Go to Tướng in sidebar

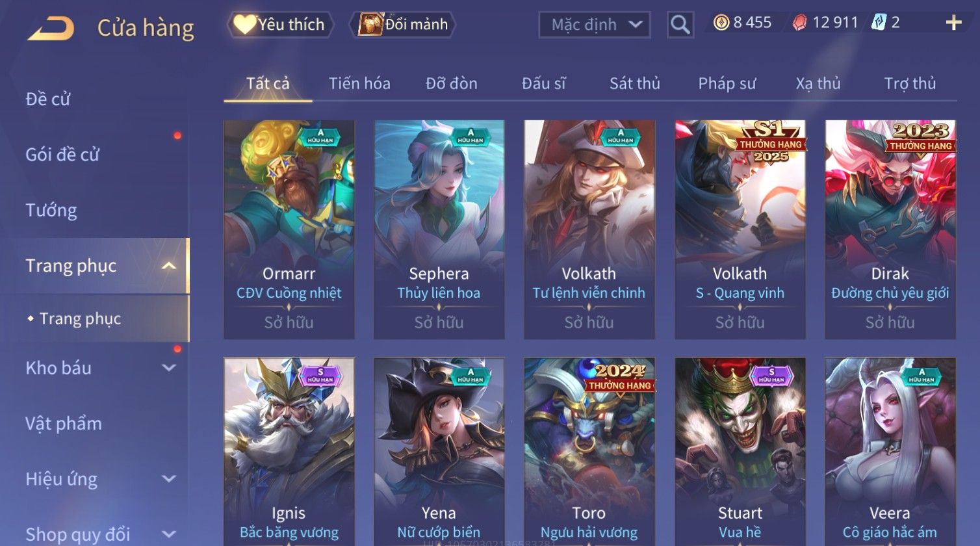coord(51,210)
